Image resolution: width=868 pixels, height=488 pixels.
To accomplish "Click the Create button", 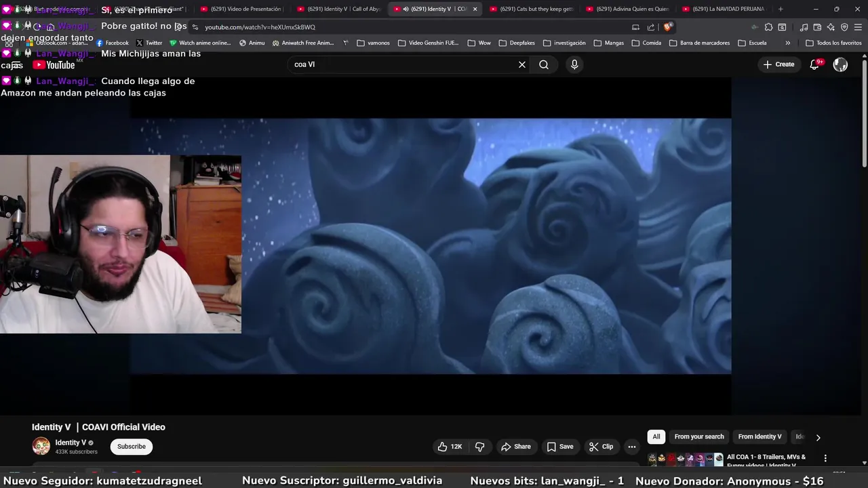I will 778,64.
